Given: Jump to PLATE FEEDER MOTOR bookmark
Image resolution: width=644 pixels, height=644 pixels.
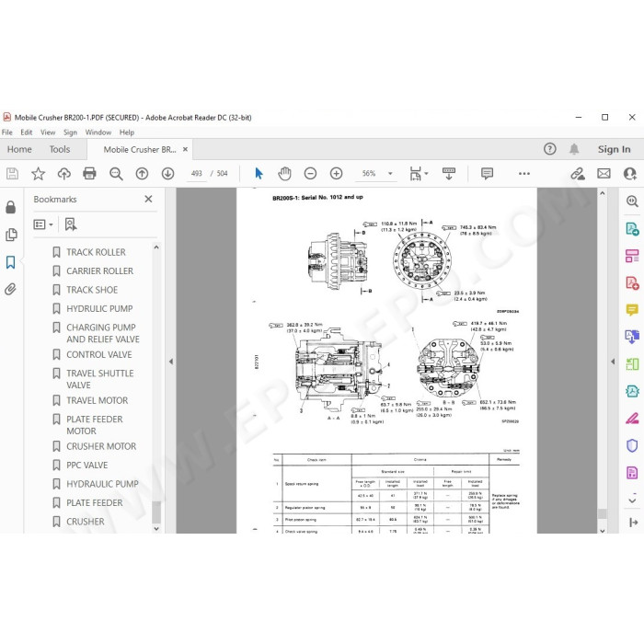Looking at the screenshot, I should click(95, 425).
